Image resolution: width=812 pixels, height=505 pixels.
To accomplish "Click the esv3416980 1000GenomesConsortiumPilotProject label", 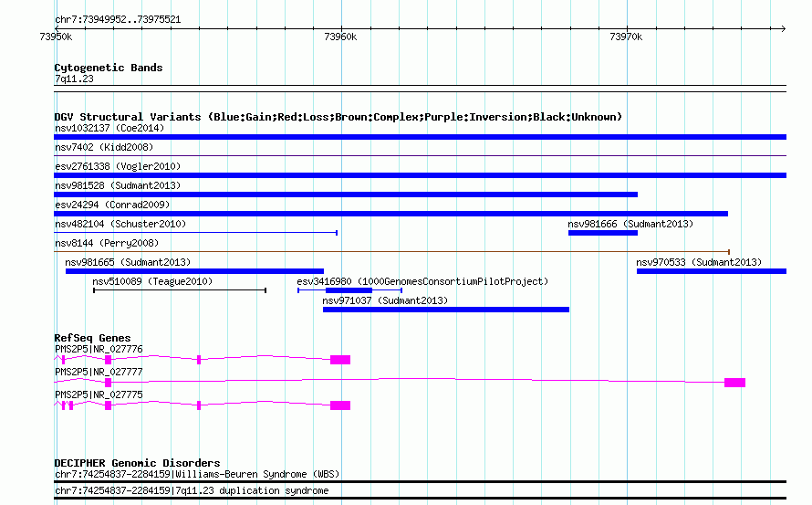I will click(422, 281).
